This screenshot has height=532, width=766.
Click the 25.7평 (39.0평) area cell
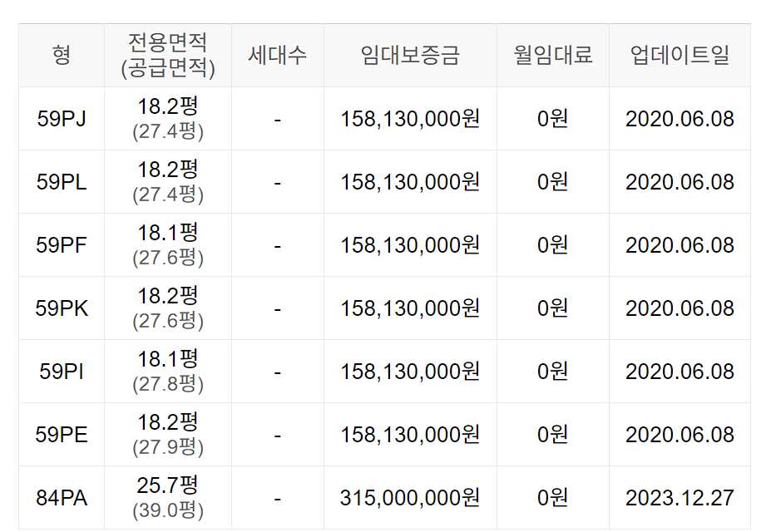point(167,497)
